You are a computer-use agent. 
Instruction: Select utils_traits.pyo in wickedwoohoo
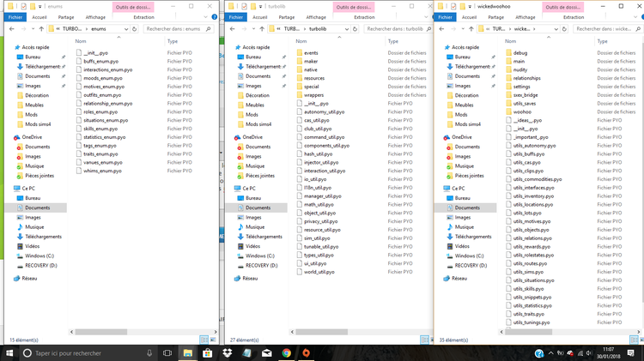point(529,314)
